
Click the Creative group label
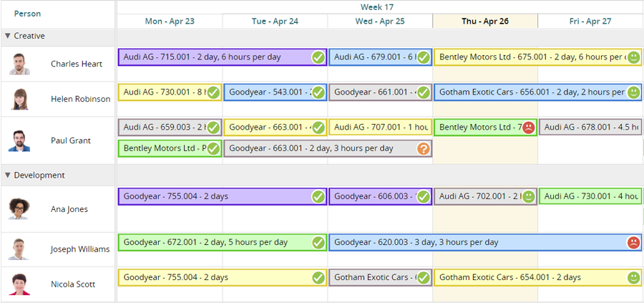click(x=29, y=36)
